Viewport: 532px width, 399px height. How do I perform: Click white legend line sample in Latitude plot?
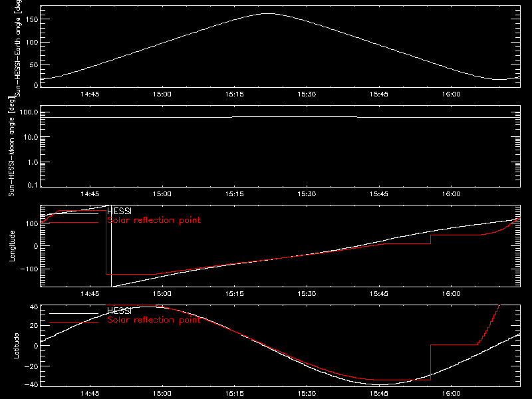[x=74, y=313]
